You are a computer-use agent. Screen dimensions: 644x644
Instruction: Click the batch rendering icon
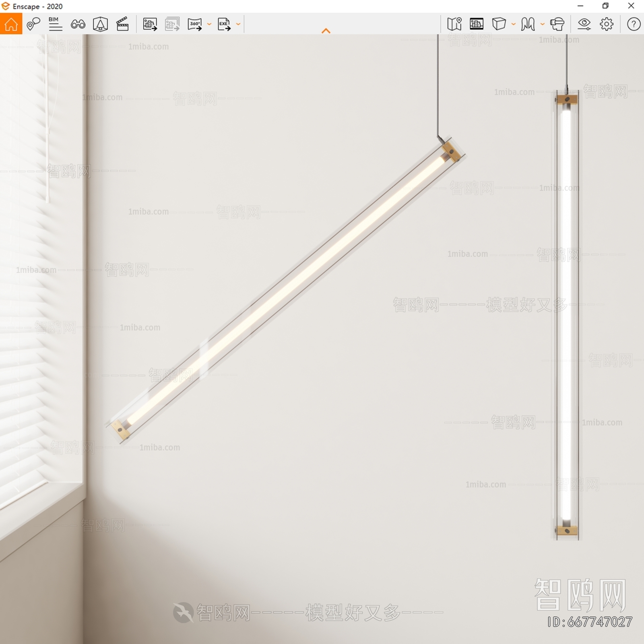(x=172, y=24)
